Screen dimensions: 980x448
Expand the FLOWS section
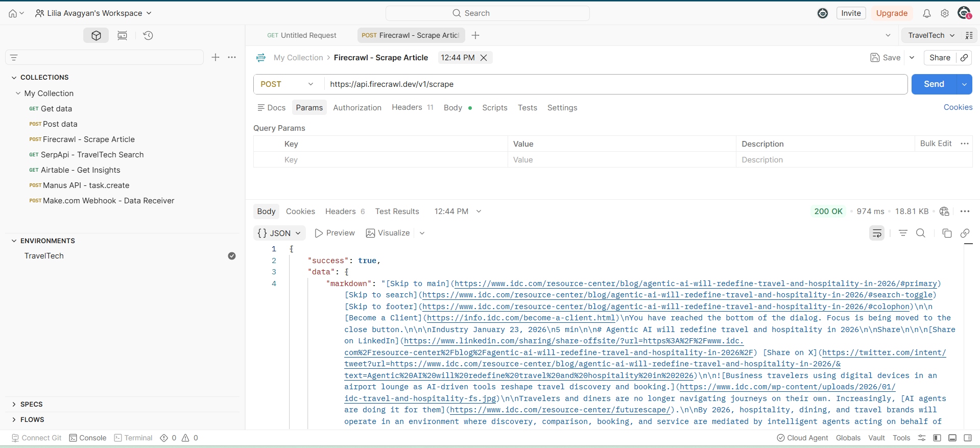(14, 419)
